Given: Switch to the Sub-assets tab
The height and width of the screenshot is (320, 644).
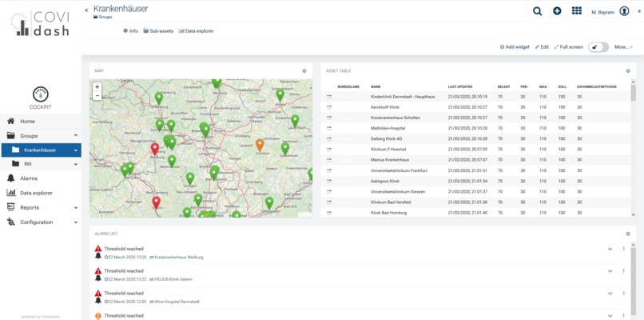Looking at the screenshot, I should tap(158, 31).
